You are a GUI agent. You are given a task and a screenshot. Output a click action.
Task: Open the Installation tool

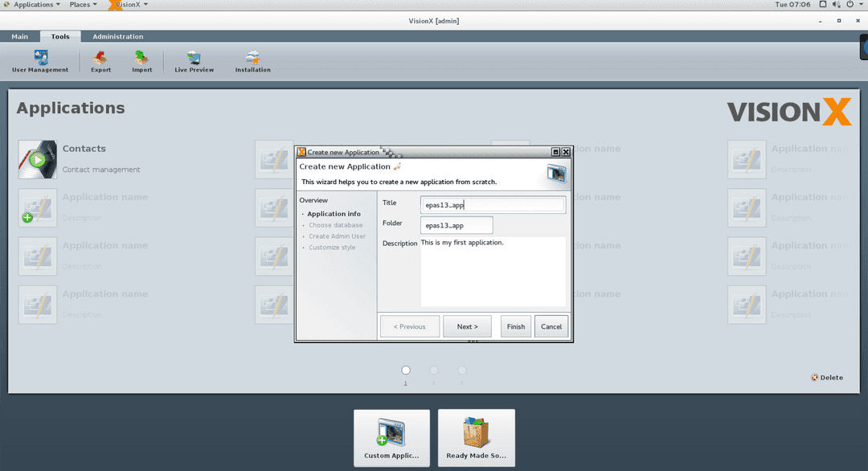[x=252, y=60]
